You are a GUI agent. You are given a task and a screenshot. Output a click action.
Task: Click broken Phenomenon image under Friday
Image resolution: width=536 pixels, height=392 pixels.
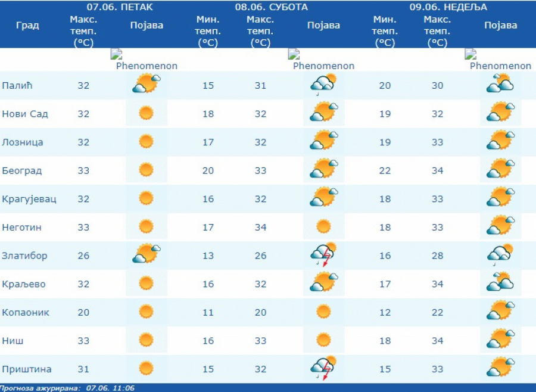tap(144, 60)
